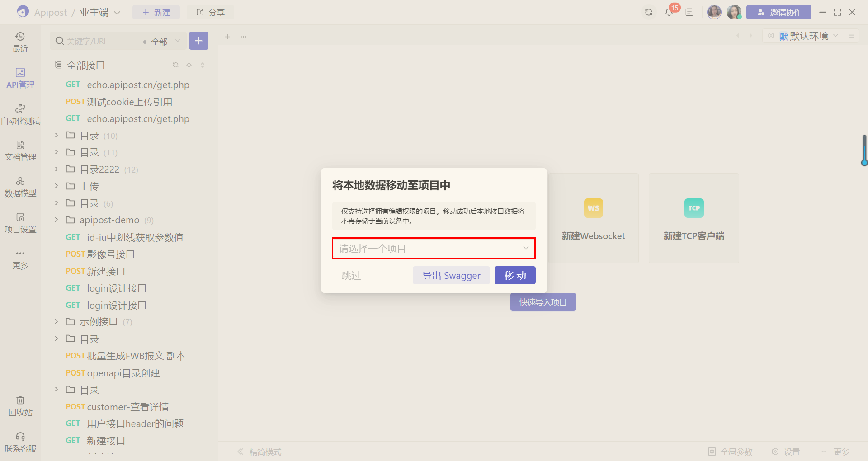Click the purple add interface plus button
The image size is (868, 461).
[x=198, y=41]
